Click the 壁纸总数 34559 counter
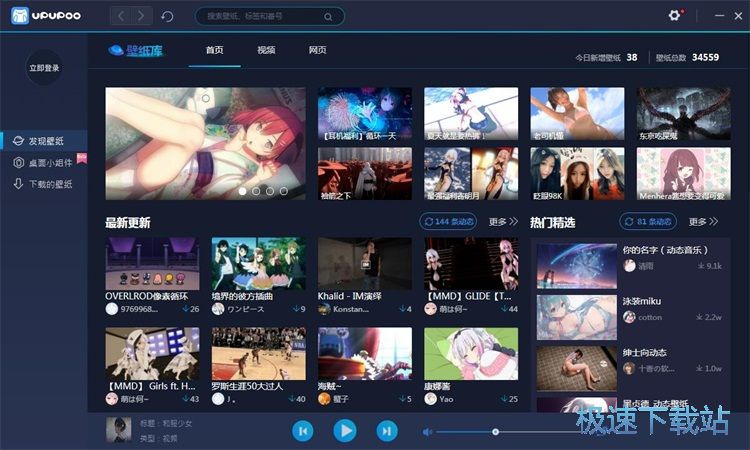Image resolution: width=750 pixels, height=450 pixels. (687, 57)
